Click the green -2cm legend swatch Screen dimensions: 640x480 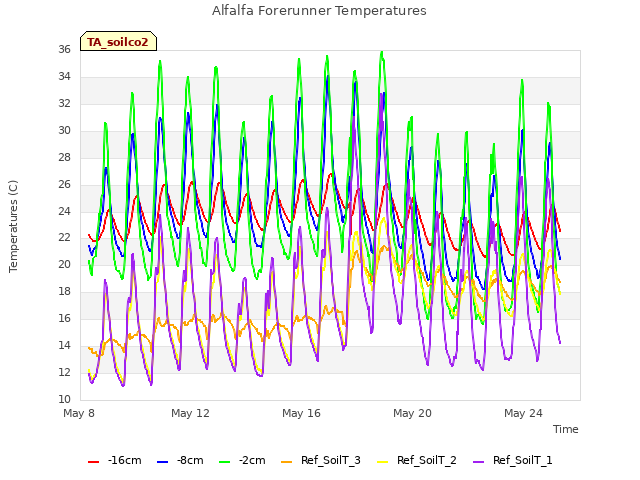pos(224,462)
